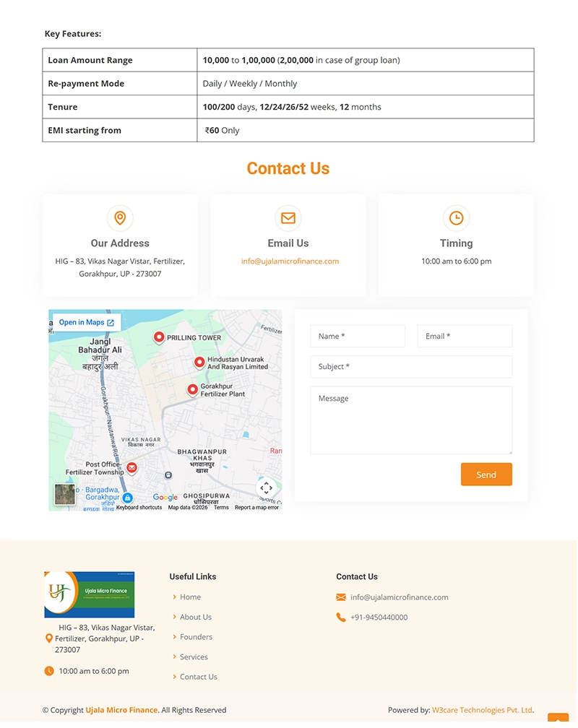Viewport: 578px width, 728px height.
Task: Submit the form with the Send button
Action: coord(486,474)
